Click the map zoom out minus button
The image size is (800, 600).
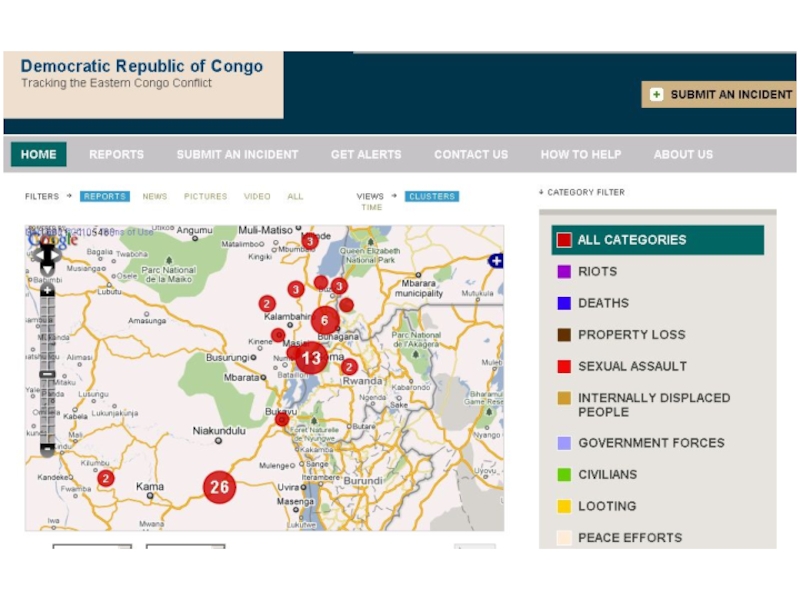(x=47, y=450)
